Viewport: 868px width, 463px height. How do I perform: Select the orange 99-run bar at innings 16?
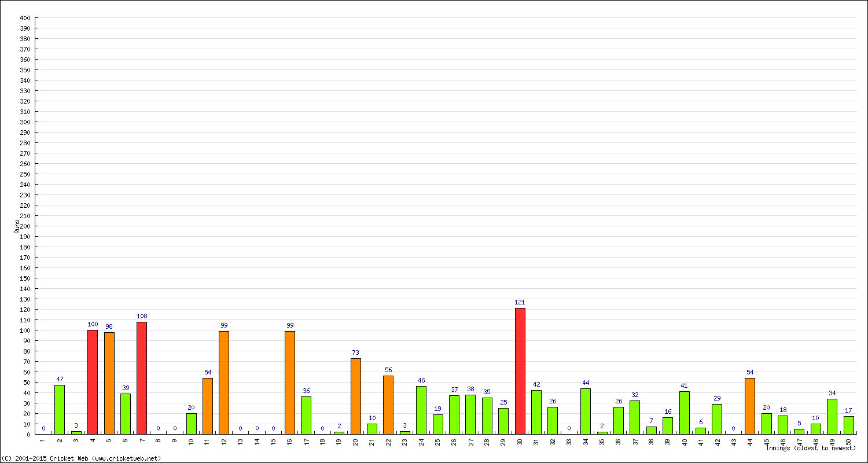tap(290, 383)
